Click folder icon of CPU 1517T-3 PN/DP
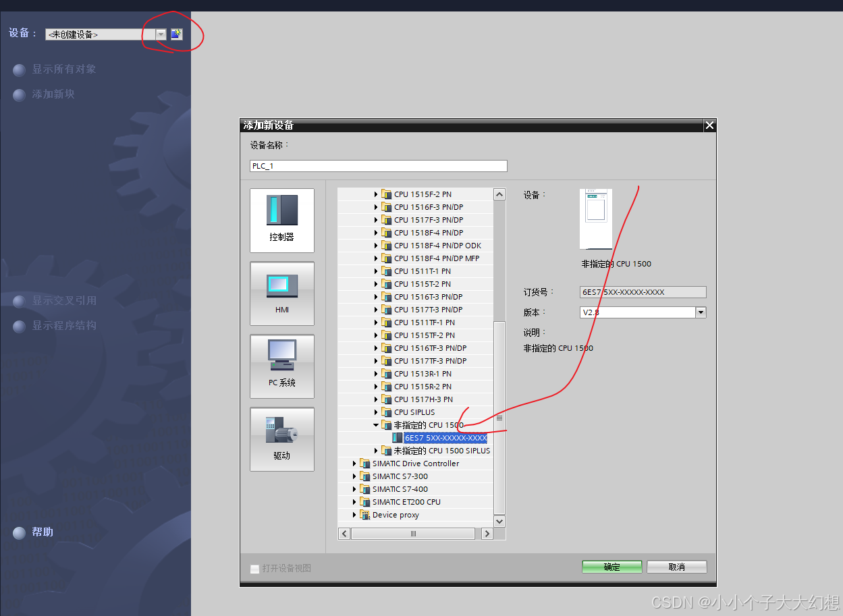The image size is (843, 616). pos(387,310)
